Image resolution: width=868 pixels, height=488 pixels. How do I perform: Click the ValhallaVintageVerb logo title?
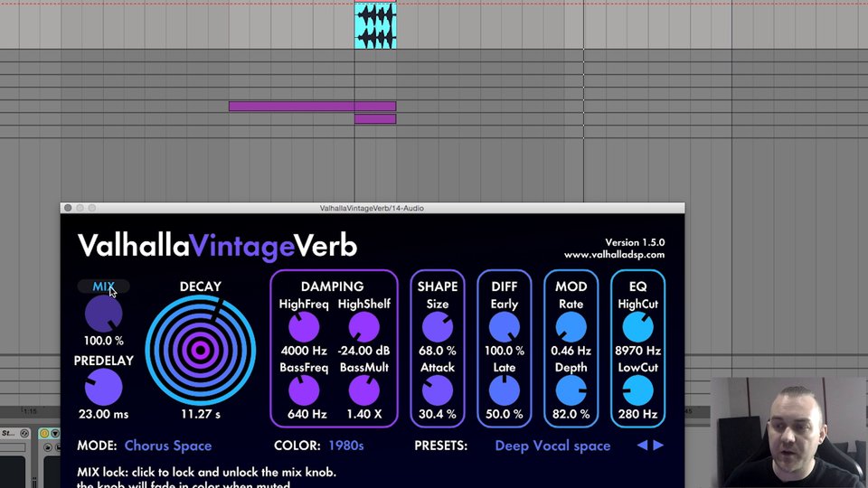[217, 246]
